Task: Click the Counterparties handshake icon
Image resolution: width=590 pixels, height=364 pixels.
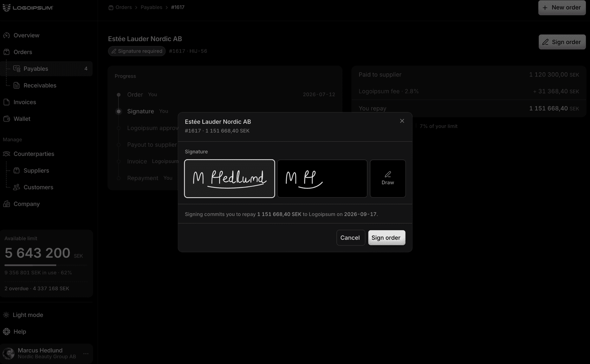Action: (6, 154)
